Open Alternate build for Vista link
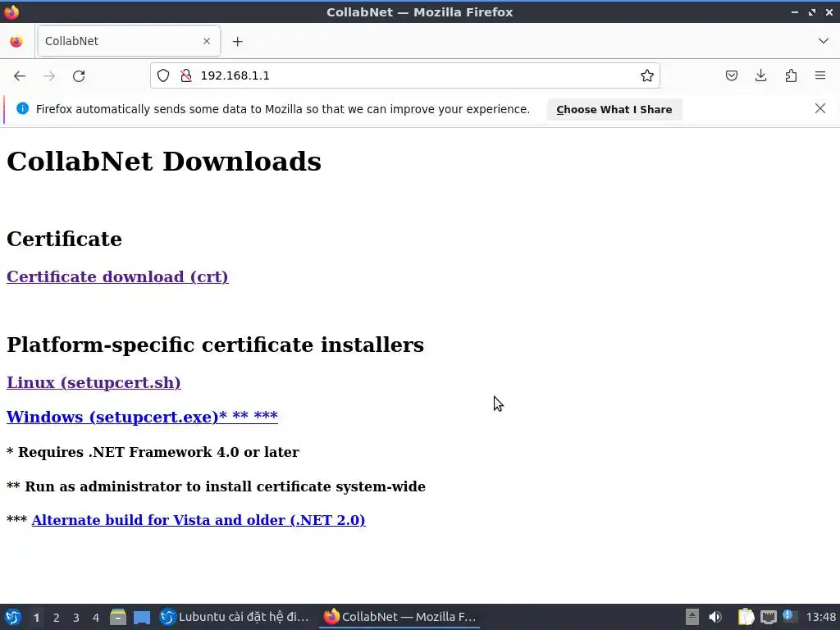 199,520
